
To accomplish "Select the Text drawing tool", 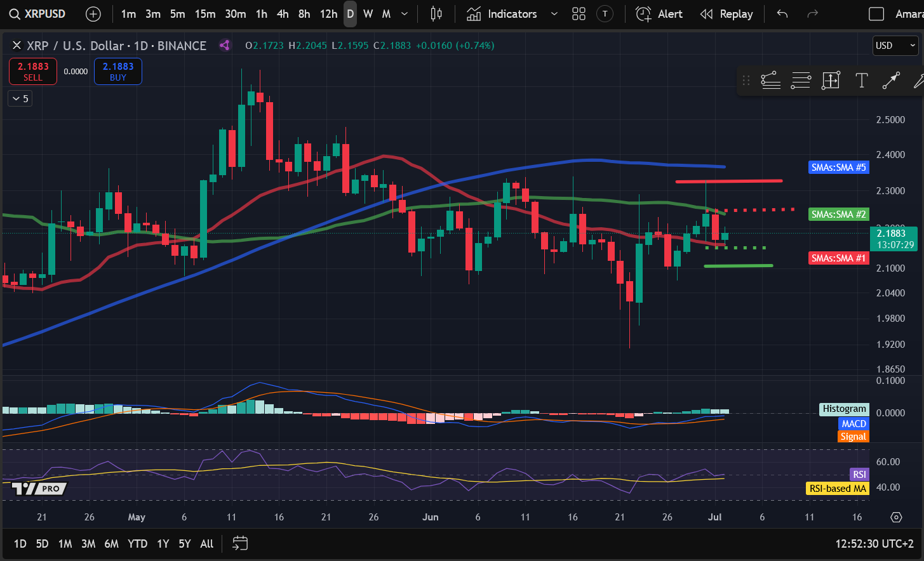I will tap(861, 80).
